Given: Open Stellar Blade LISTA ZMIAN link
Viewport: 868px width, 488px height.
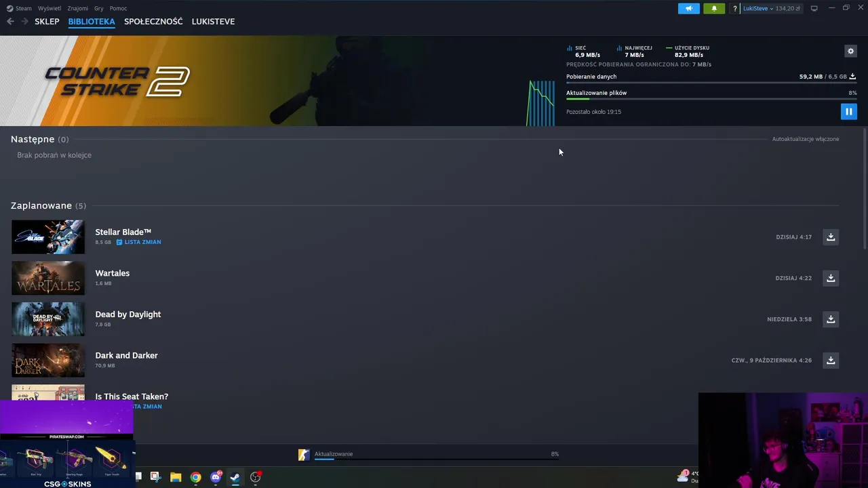Looking at the screenshot, I should click(x=139, y=242).
